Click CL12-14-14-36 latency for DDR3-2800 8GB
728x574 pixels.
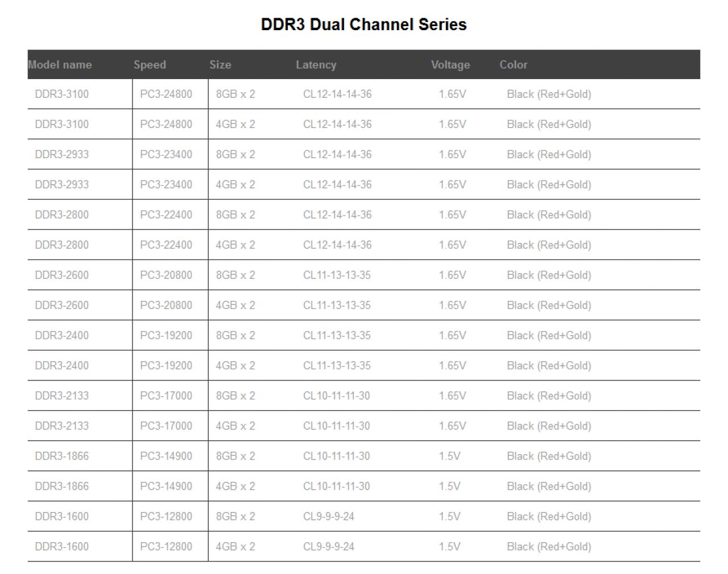337,215
